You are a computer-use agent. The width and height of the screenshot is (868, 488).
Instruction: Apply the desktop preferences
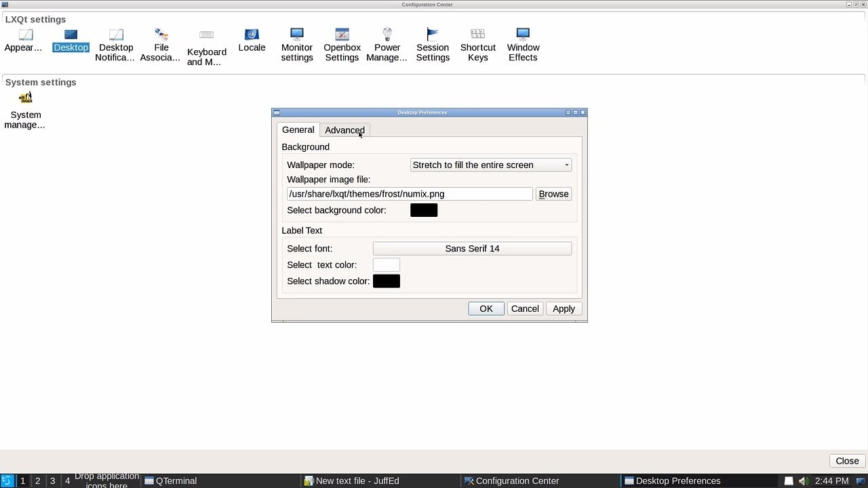point(564,308)
